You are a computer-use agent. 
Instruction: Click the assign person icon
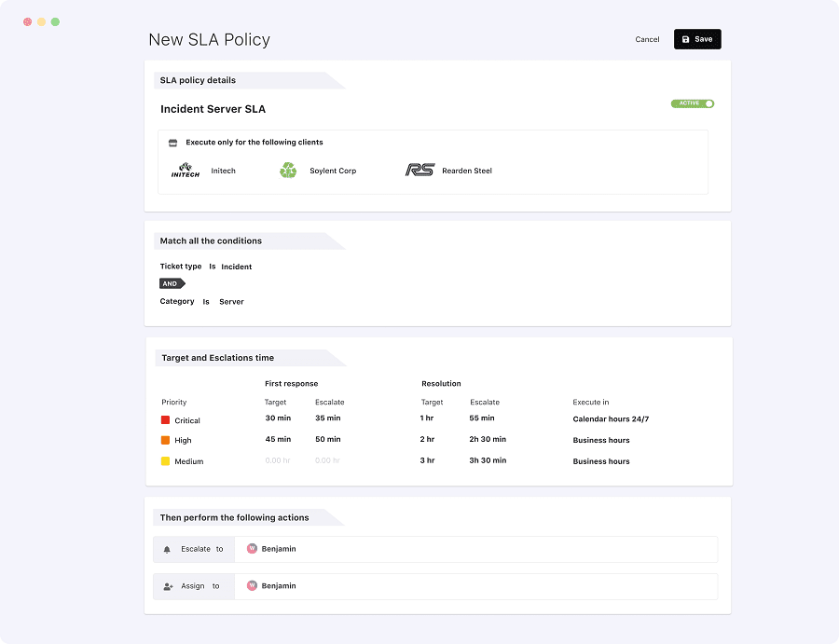(166, 585)
